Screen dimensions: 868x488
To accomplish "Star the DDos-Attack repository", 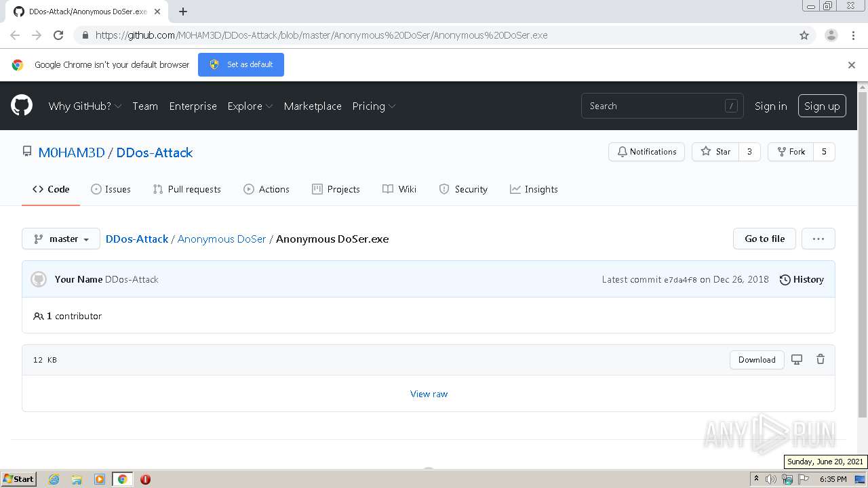I will pyautogui.click(x=715, y=152).
